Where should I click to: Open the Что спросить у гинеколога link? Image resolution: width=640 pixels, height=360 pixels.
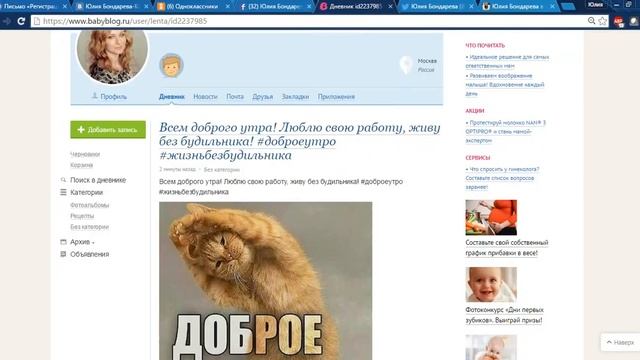[x=502, y=178]
